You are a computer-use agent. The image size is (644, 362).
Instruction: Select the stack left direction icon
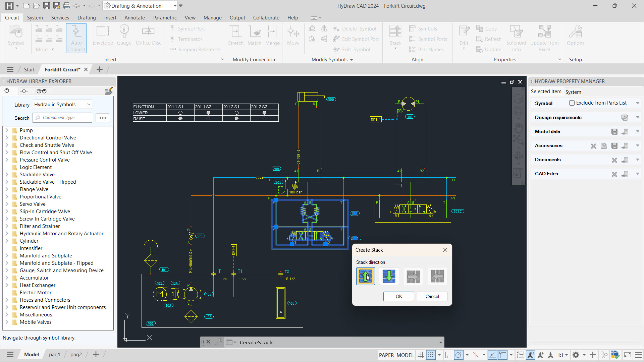[x=437, y=277]
